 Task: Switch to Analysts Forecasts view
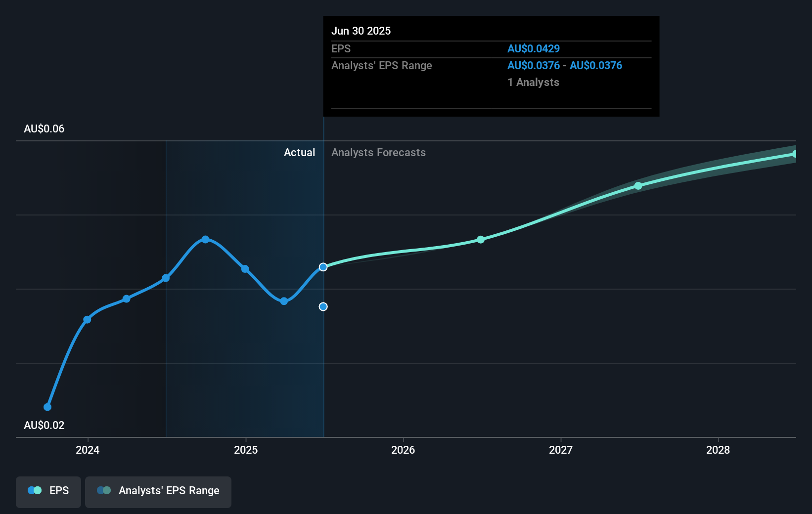click(x=378, y=152)
